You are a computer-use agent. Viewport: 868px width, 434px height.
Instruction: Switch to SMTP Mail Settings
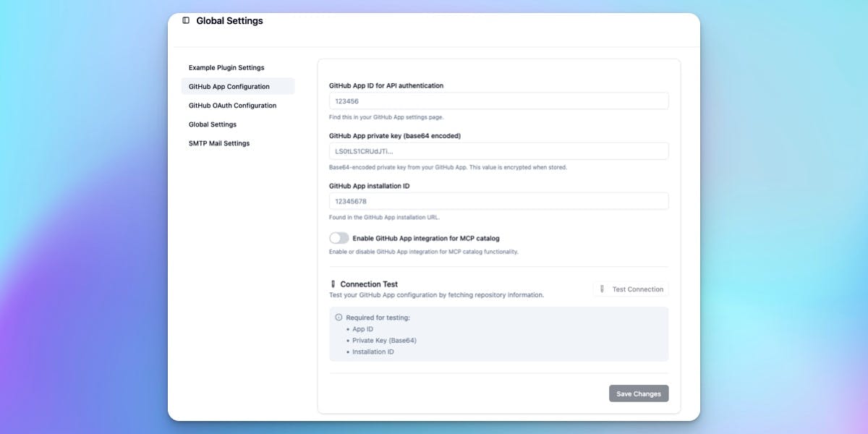coord(219,143)
